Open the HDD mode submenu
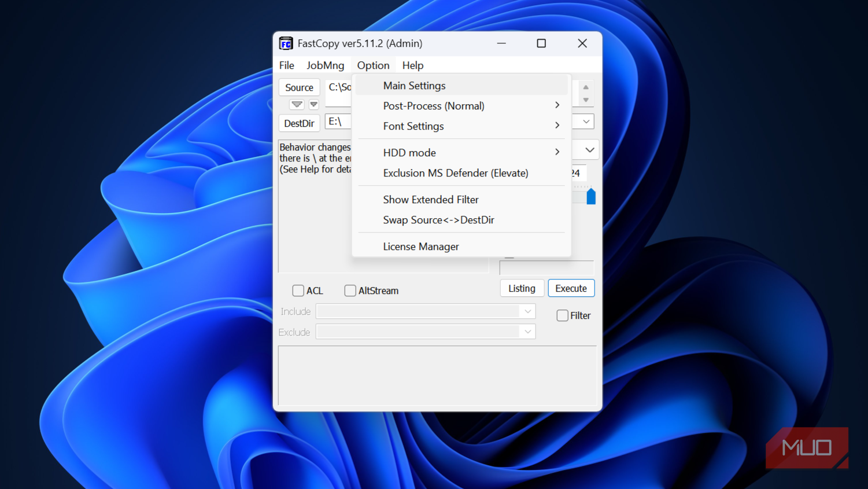The image size is (868, 489). (x=461, y=153)
